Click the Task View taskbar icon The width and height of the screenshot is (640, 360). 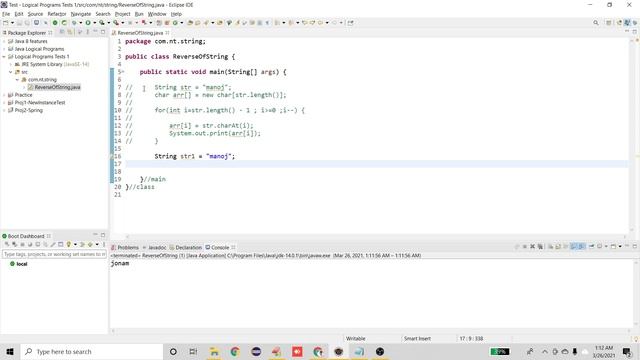193,351
